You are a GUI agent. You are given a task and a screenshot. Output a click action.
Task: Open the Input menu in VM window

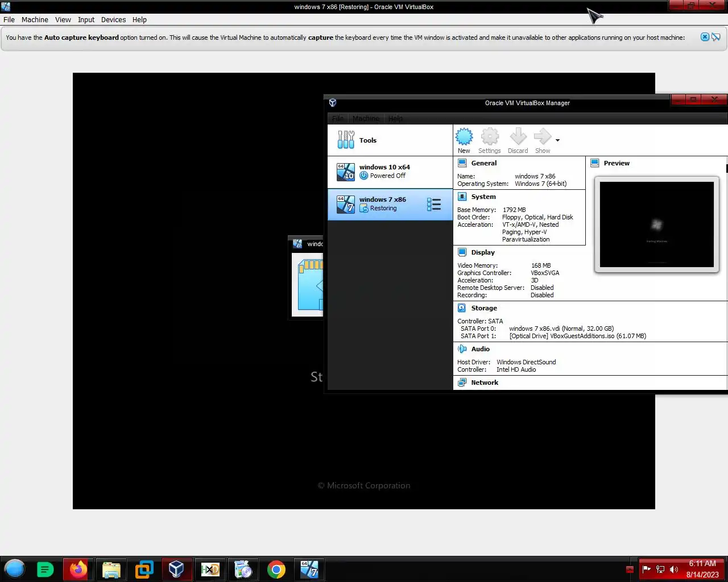86,19
